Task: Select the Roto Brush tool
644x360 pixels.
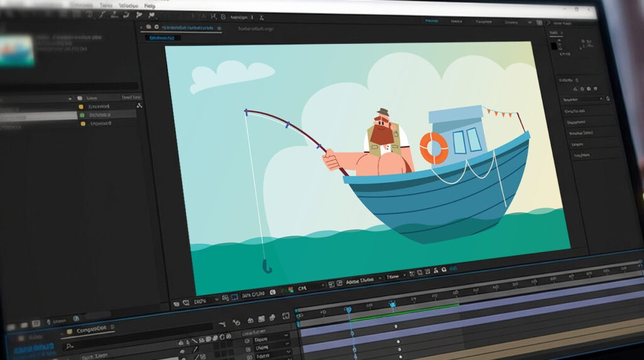Action: (138, 14)
